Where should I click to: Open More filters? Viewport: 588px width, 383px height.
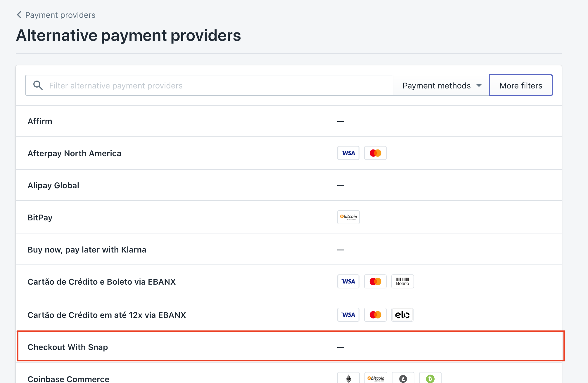[521, 85]
